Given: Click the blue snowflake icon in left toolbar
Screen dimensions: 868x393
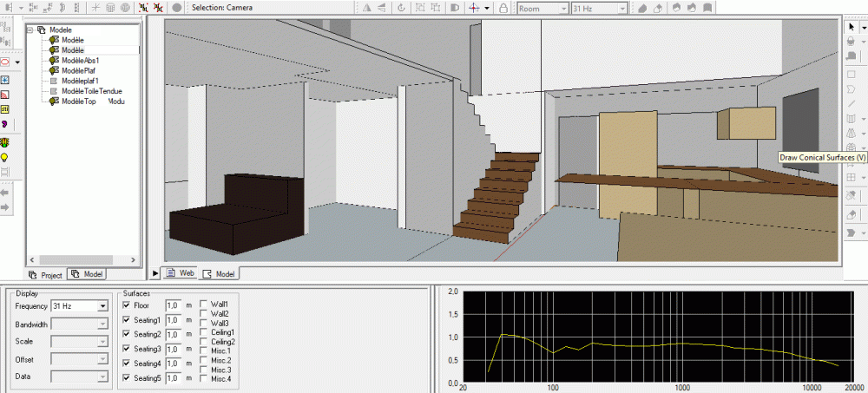Looking at the screenshot, I should tap(5, 81).
